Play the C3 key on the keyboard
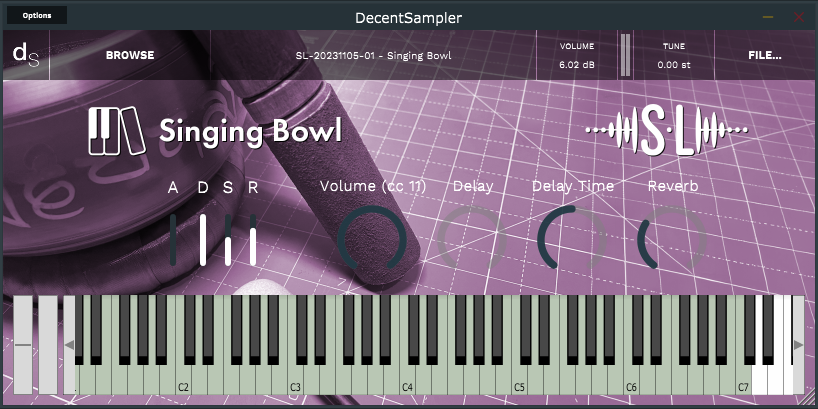 296,381
